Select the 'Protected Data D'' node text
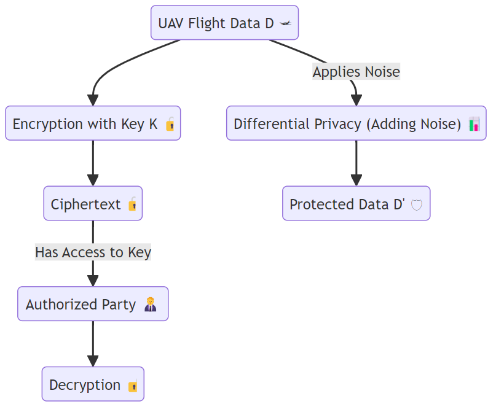 [x=347, y=204]
